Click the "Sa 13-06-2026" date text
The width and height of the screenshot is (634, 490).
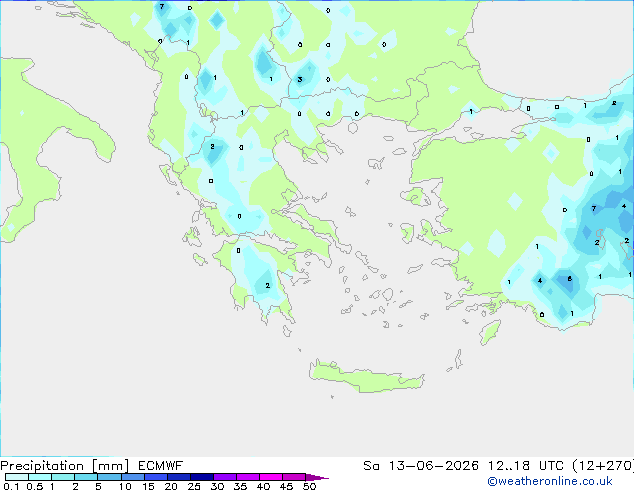click(421, 466)
